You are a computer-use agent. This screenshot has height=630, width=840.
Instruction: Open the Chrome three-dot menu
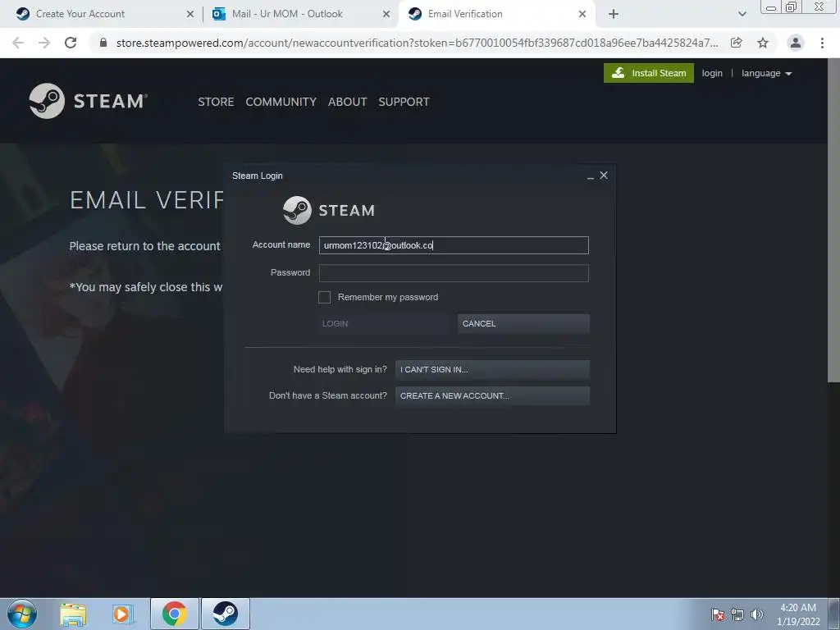tap(822, 43)
